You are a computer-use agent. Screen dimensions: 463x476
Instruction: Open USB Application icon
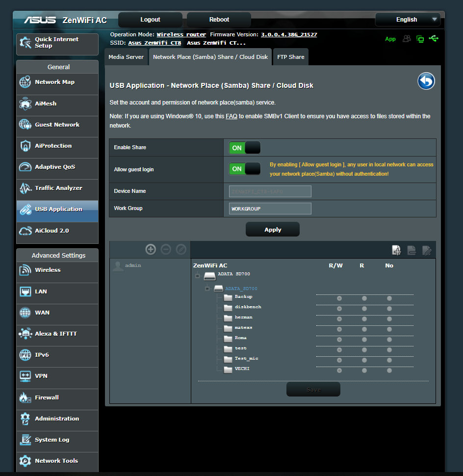click(x=25, y=209)
